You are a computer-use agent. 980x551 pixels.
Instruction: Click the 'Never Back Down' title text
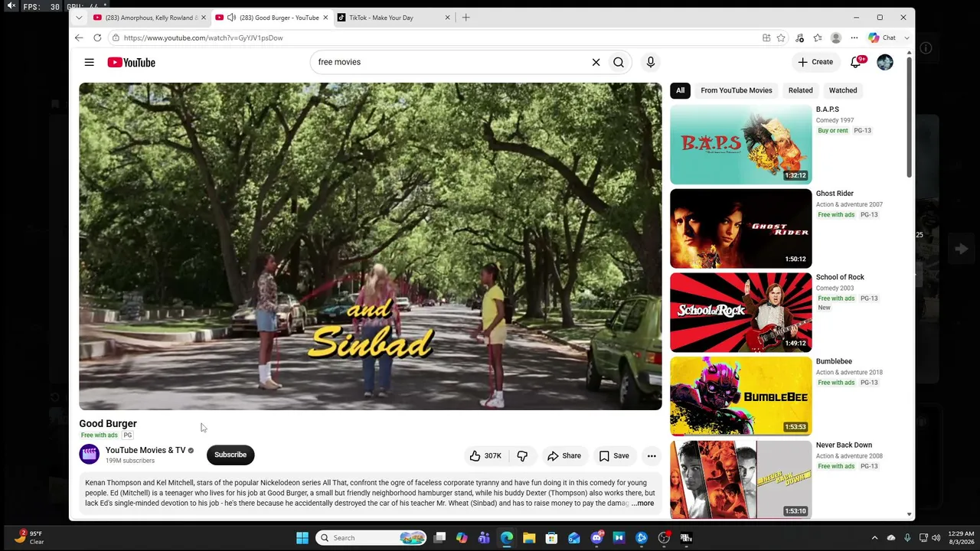coord(844,445)
